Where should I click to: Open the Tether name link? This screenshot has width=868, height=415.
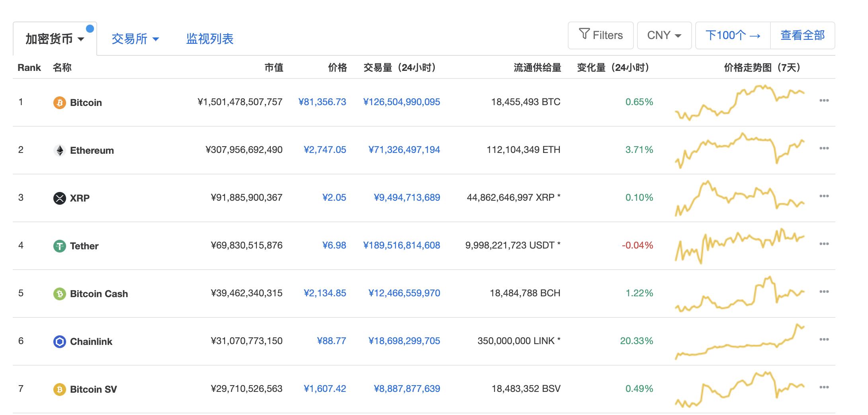[84, 246]
